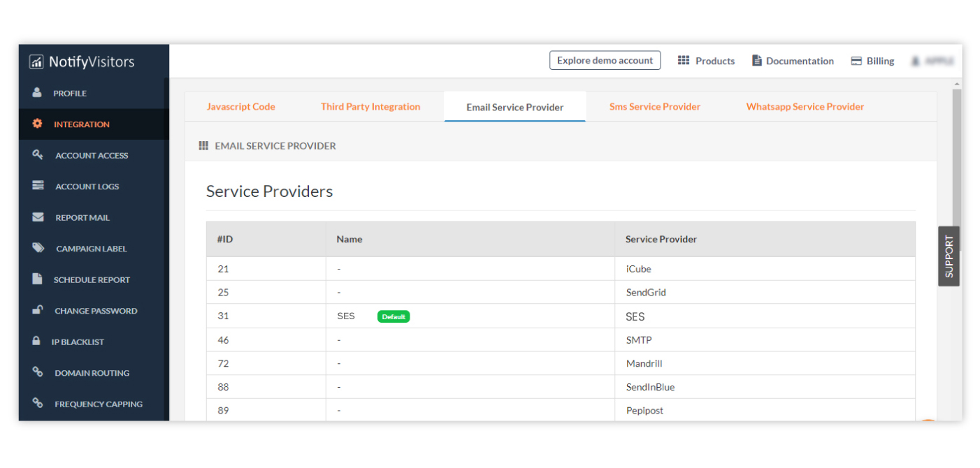The width and height of the screenshot is (980, 468).
Task: Click the NotifyVisitors logo icon
Action: click(x=36, y=61)
